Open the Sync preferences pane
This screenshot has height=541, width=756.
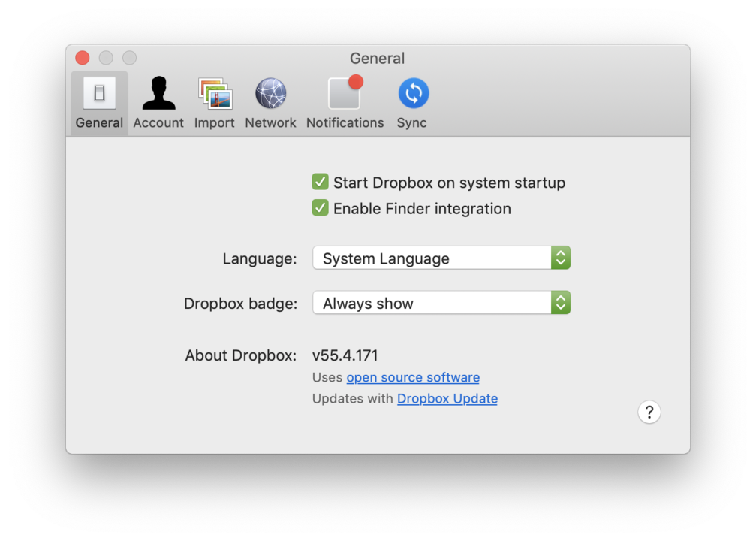coord(413,103)
